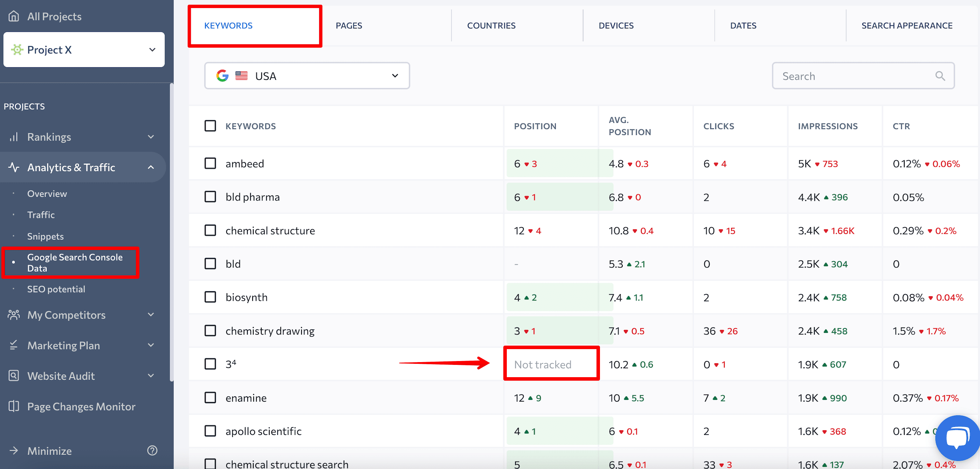Check the biosynth keyword checkbox
The height and width of the screenshot is (469, 980).
tap(211, 297)
